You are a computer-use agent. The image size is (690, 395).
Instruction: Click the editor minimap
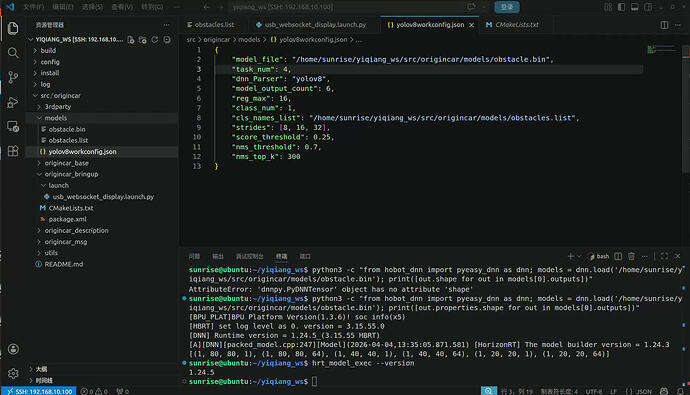coord(661,50)
